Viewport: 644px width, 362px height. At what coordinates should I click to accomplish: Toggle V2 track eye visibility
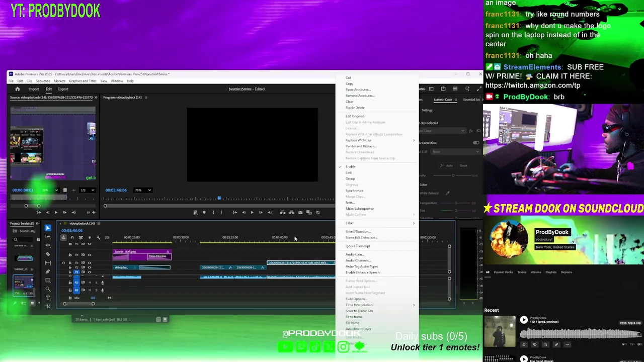[90, 267]
